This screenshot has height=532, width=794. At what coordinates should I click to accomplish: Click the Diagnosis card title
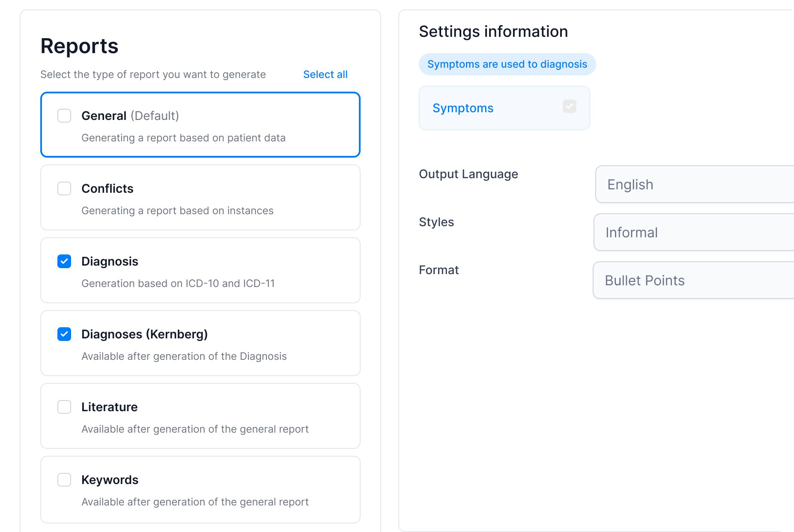[x=110, y=261]
